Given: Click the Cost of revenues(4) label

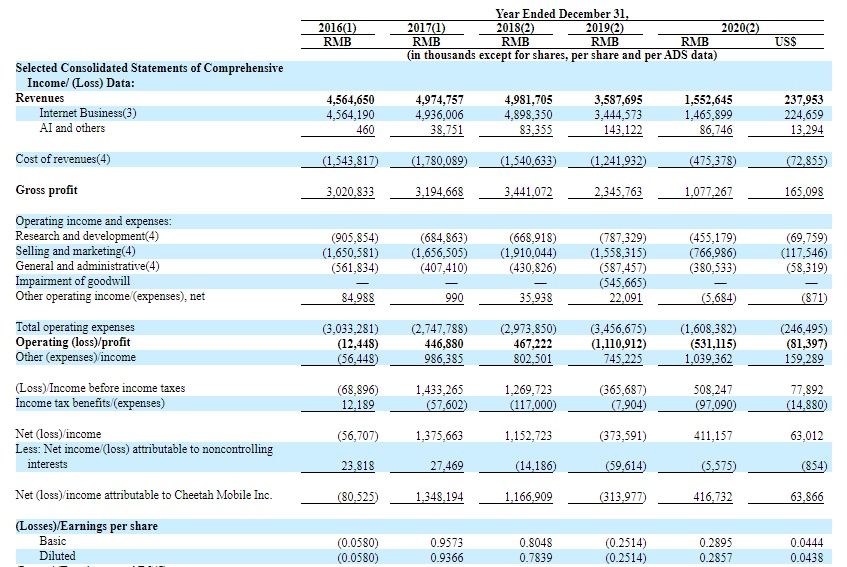Looking at the screenshot, I should point(63,159).
